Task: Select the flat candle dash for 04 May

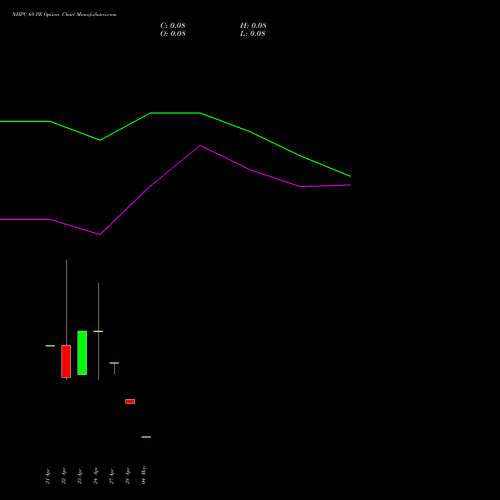Action: [x=146, y=437]
